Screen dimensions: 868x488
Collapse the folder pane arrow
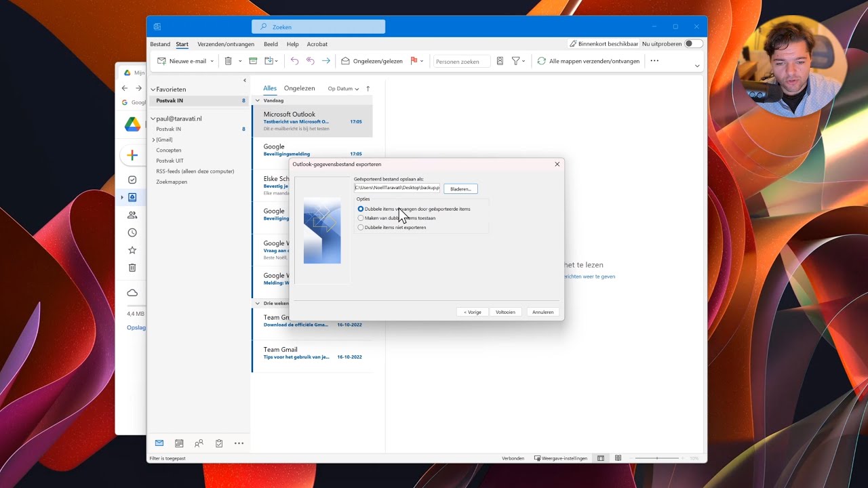(x=245, y=81)
